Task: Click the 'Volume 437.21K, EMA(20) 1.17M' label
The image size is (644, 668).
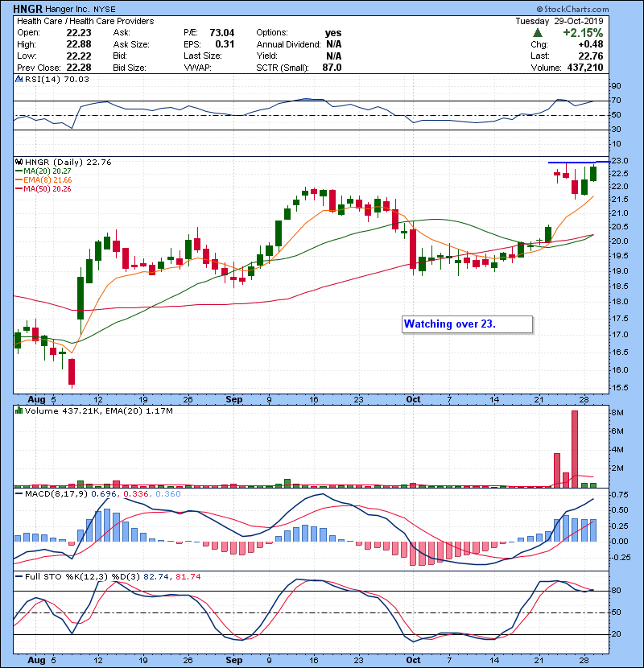Action: (x=99, y=411)
